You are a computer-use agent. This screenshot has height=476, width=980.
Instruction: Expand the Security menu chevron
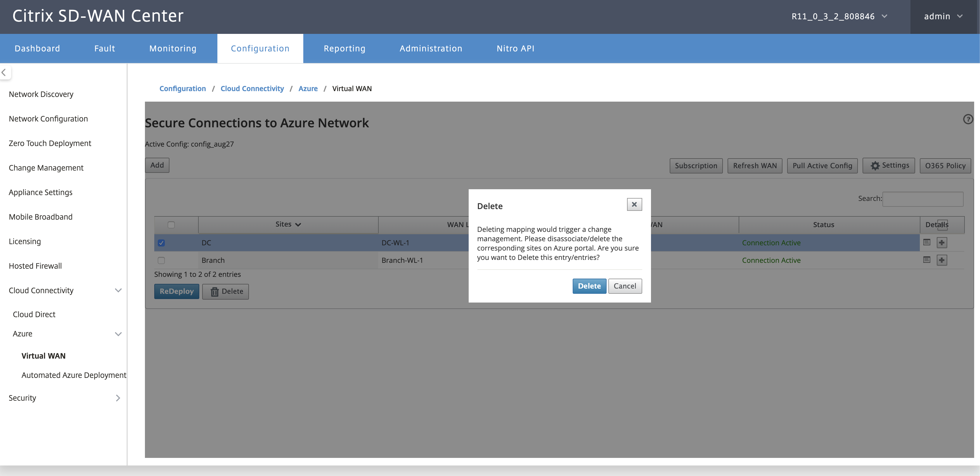click(x=118, y=398)
